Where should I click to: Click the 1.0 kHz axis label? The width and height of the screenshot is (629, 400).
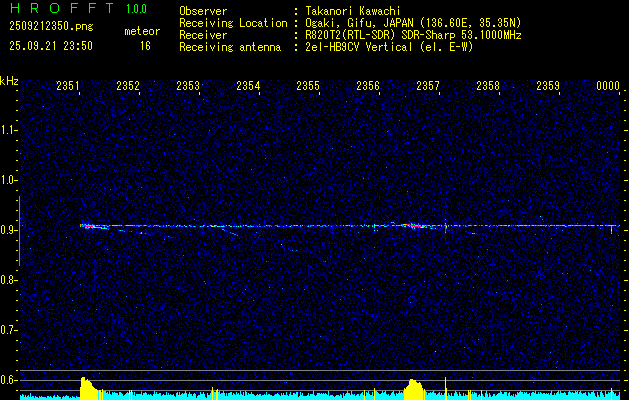pos(8,180)
